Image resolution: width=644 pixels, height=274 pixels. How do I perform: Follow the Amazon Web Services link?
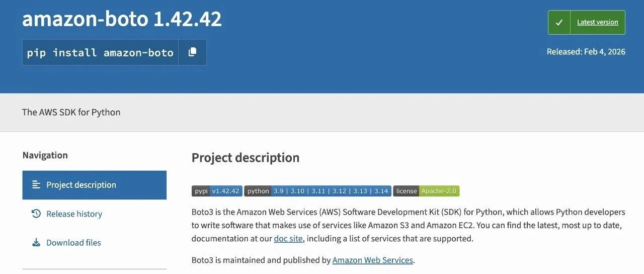[373, 260]
